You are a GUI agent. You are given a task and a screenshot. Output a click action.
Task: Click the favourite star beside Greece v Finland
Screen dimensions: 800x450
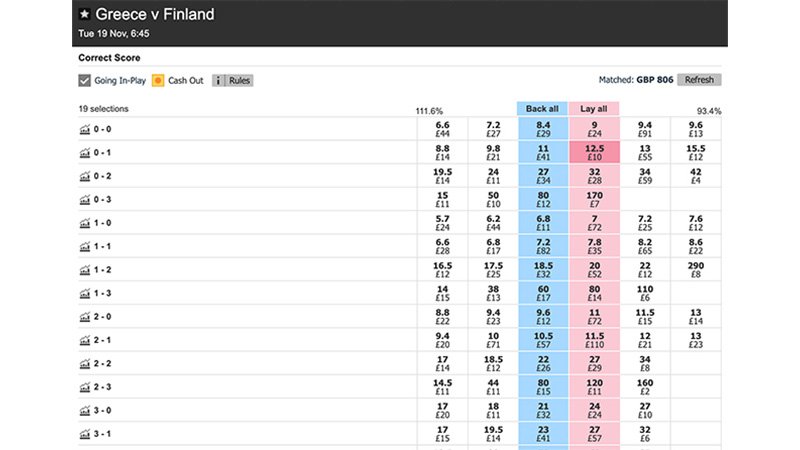85,14
